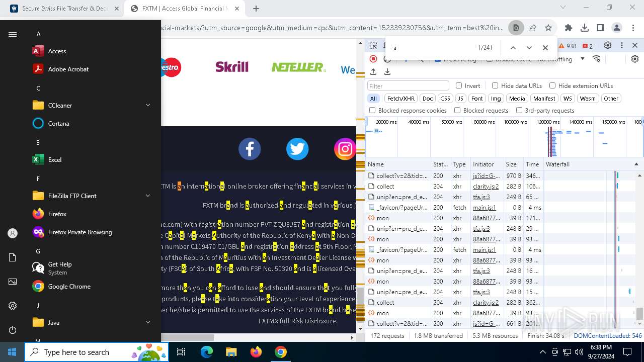
Task: Click the Facebook icon on FXTM page
Action: pos(250,149)
